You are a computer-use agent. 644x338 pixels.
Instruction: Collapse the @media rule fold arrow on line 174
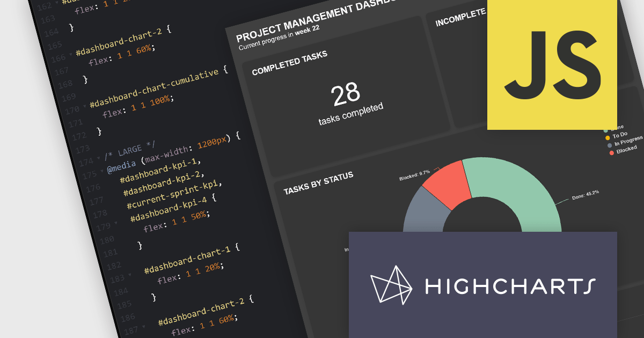98,158
